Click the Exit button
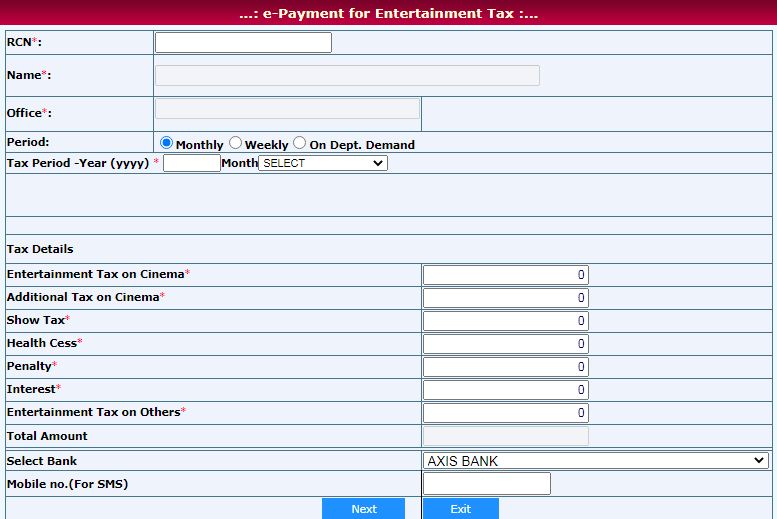Image resolution: width=777 pixels, height=519 pixels. click(461, 509)
